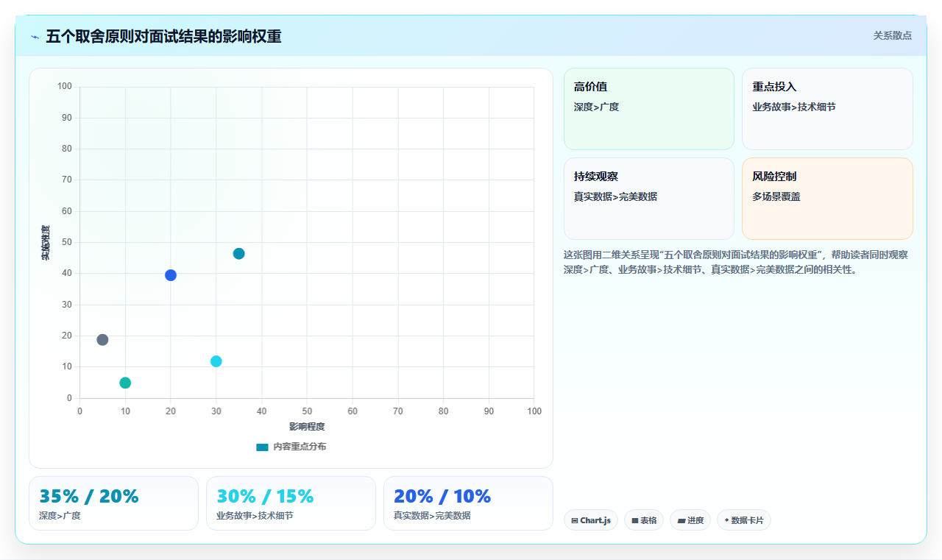This screenshot has width=942, height=560.
Task: Click the 实施难度 y-axis title
Action: (46, 243)
